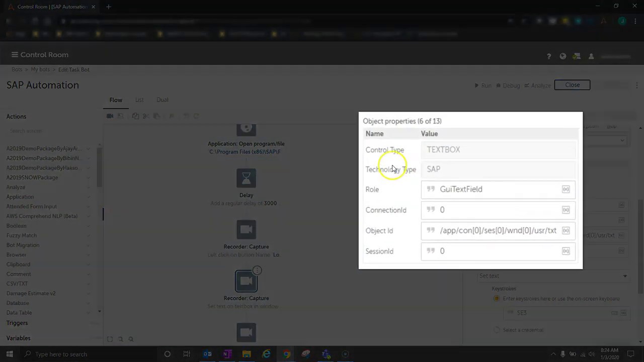644x362 pixels.
Task: Click Bots breadcrumb link
Action: 17,69
